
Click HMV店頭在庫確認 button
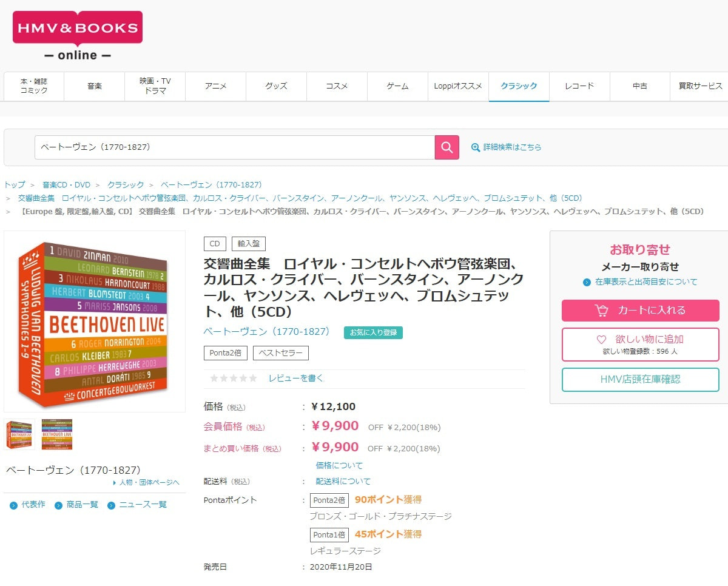pyautogui.click(x=641, y=380)
